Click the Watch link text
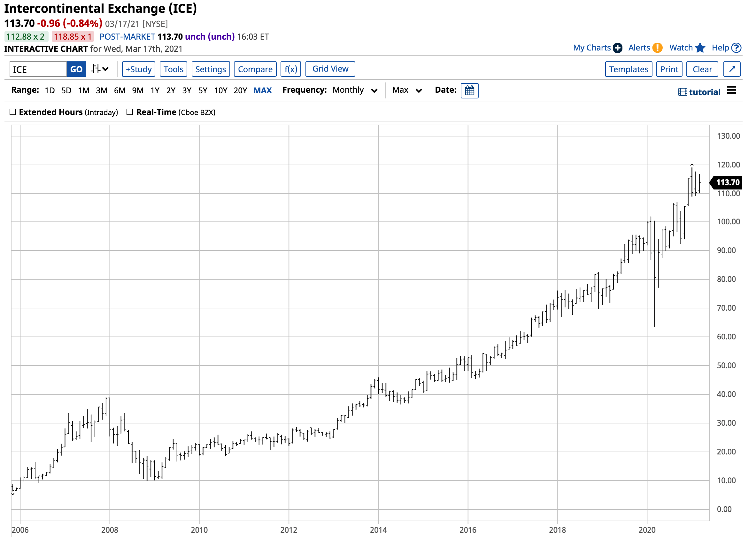This screenshot has height=542, width=756. click(681, 48)
